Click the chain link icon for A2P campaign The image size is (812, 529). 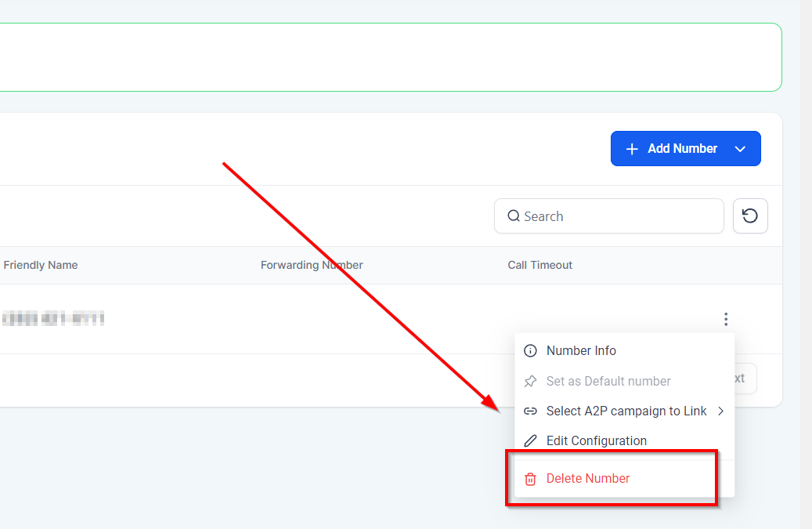530,411
